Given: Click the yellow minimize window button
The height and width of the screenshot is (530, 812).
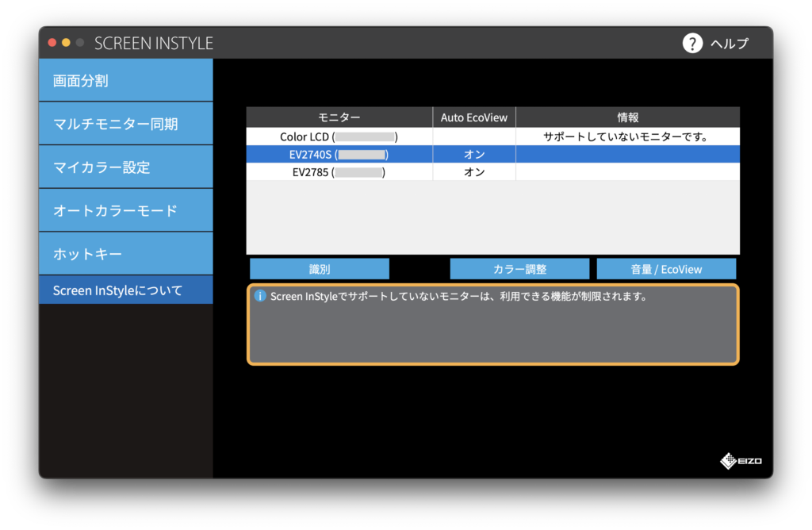Looking at the screenshot, I should (x=66, y=43).
